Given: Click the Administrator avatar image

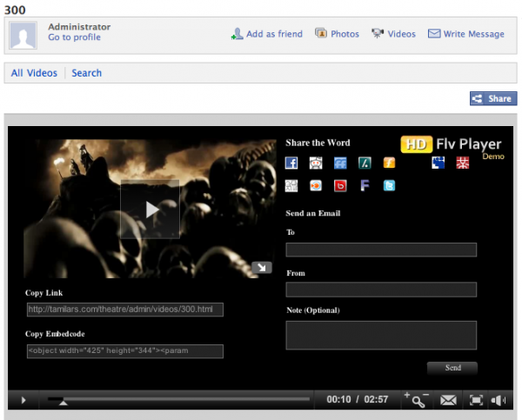Looking at the screenshot, I should coord(23,36).
